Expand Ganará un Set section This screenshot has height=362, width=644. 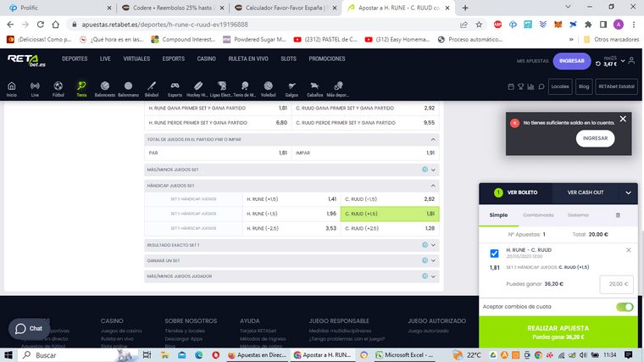click(433, 261)
